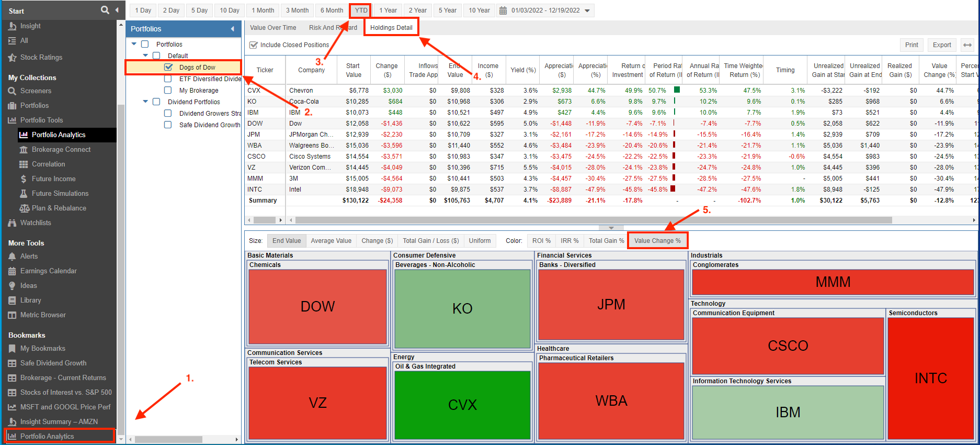Collapse the Dividend Portfolios tree node
This screenshot has width=980, height=445.
tap(145, 102)
